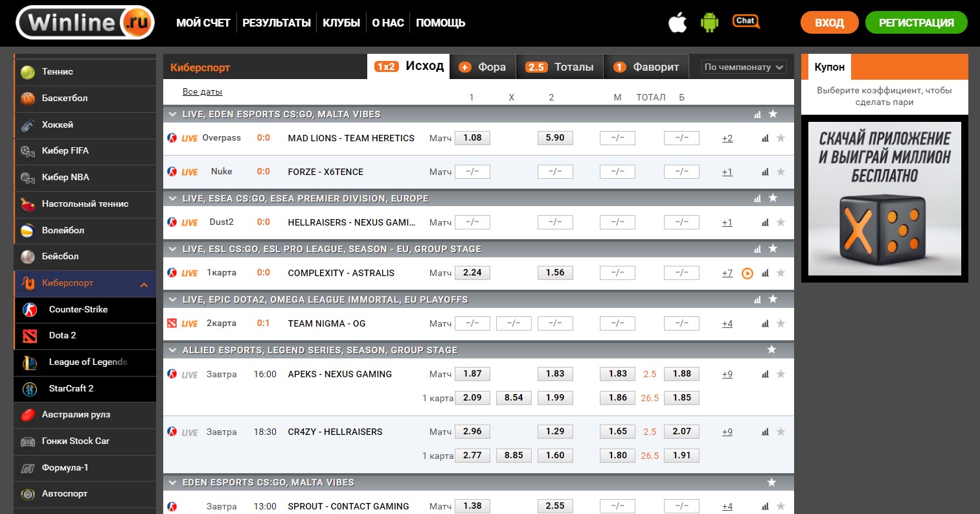Select the Tennis ball icon in sidebar
The height and width of the screenshot is (514, 980).
[28, 72]
